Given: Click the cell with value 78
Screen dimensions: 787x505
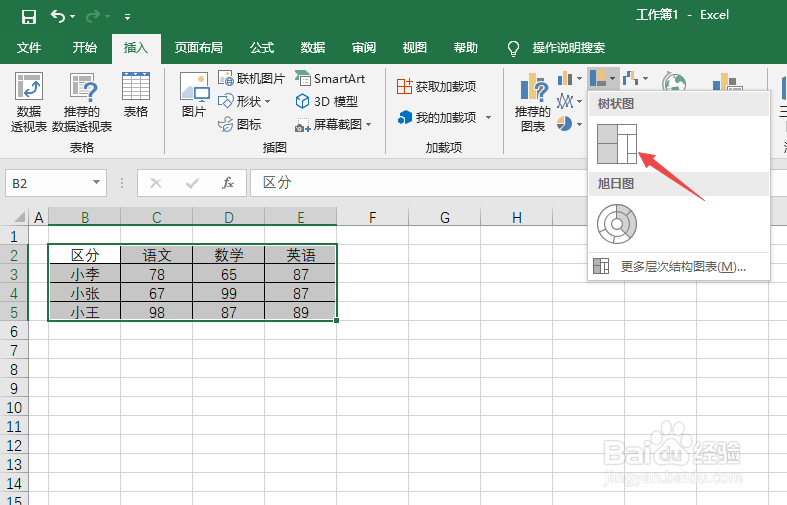Looking at the screenshot, I should (x=157, y=274).
